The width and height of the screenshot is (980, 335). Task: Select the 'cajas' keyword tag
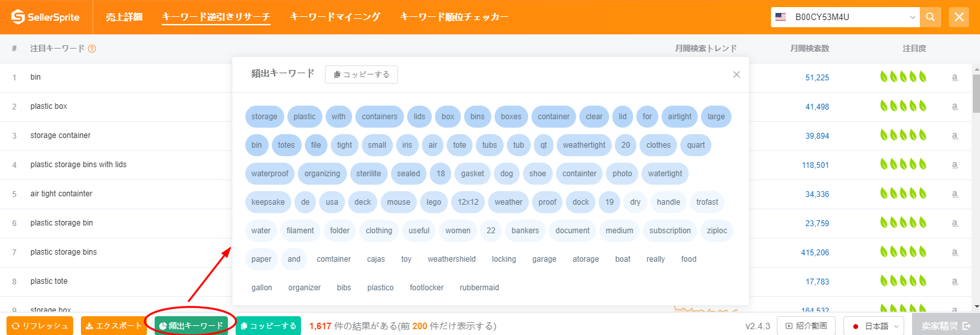[376, 259]
